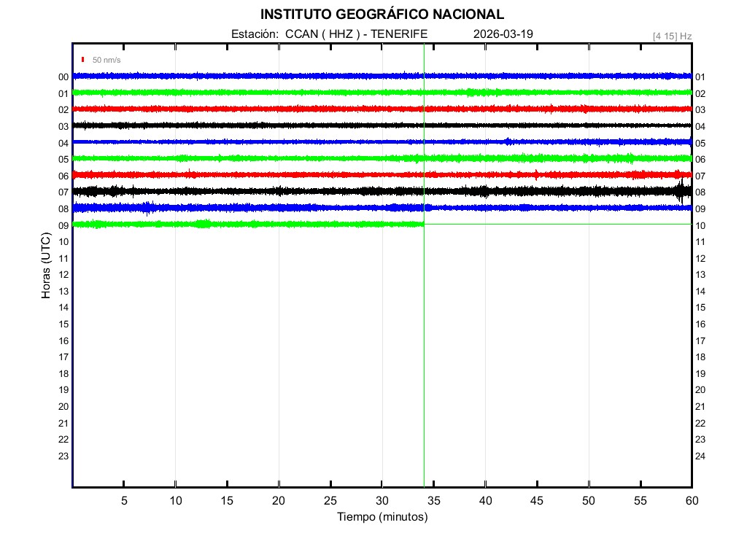Select the partial green trace at hour 09
The width and height of the screenshot is (747, 560).
[248, 224]
